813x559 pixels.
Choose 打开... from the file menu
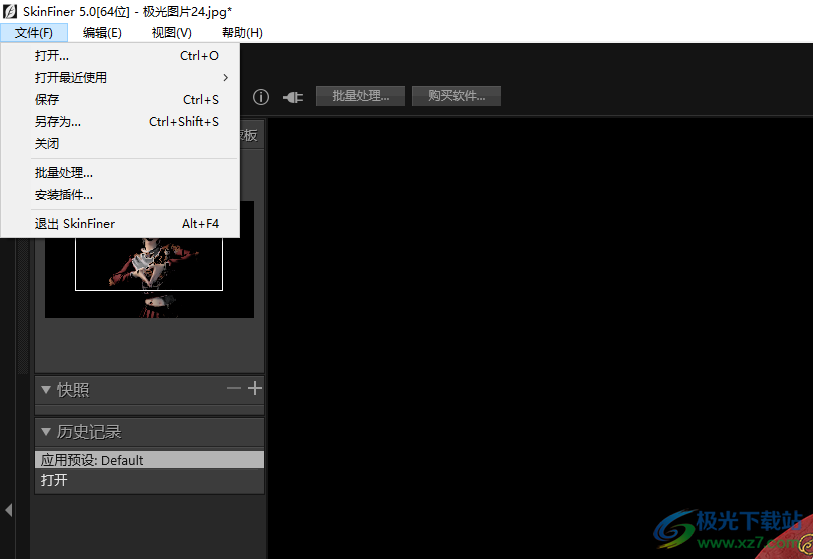pos(120,55)
